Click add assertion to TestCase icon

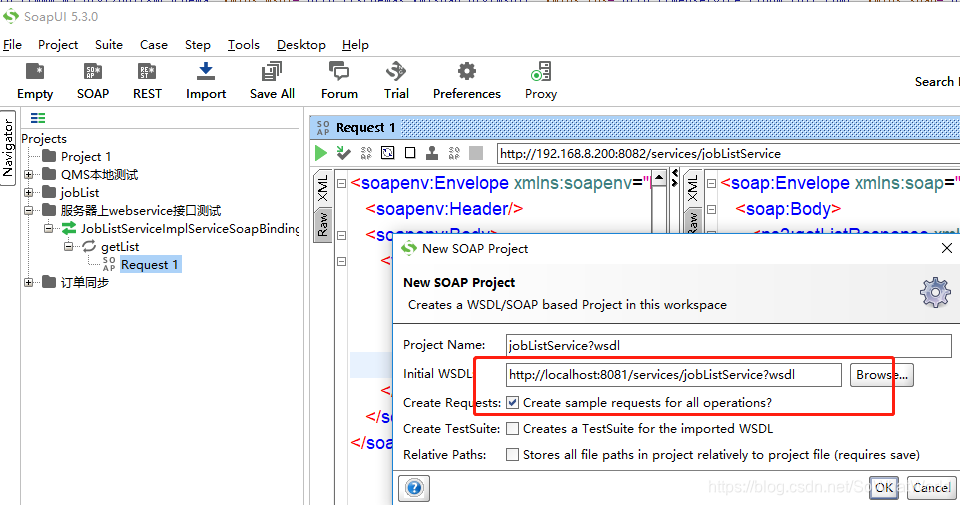[x=343, y=153]
